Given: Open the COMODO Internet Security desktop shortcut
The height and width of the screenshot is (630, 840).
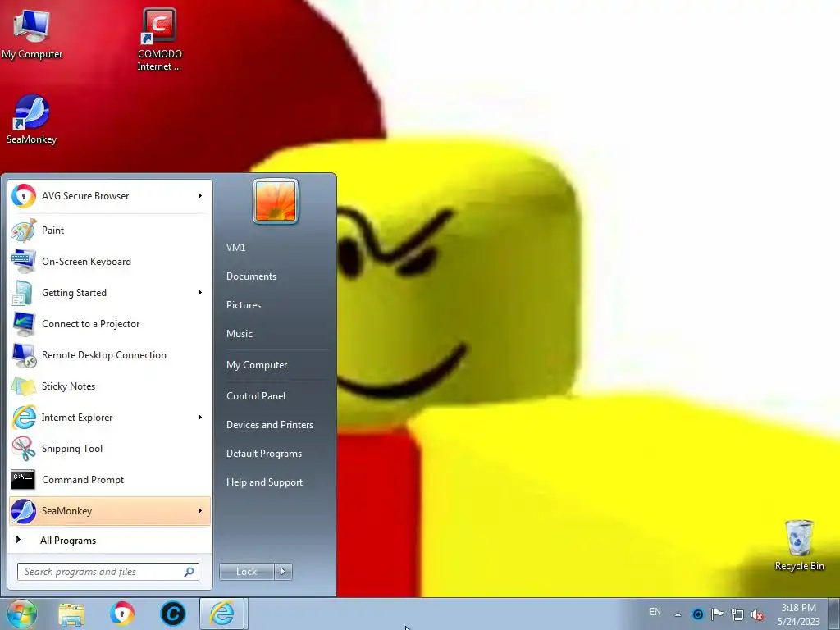Looking at the screenshot, I should click(x=159, y=39).
